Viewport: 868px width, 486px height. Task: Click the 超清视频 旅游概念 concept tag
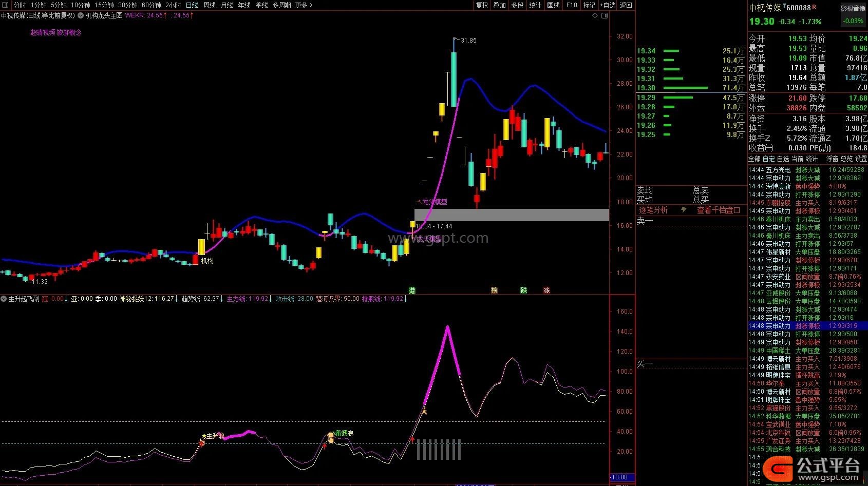click(56, 32)
